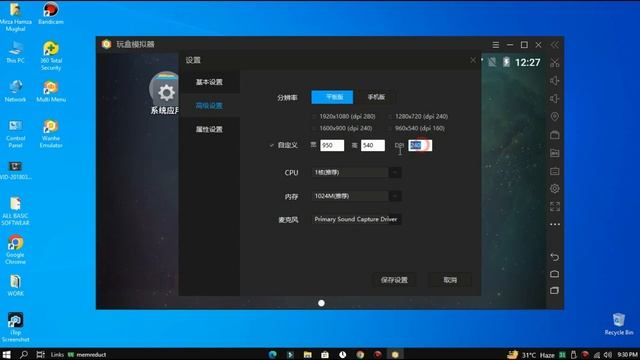This screenshot has width=640, height=360.
Task: Tap the Android recent apps icon
Action: [x=555, y=291]
